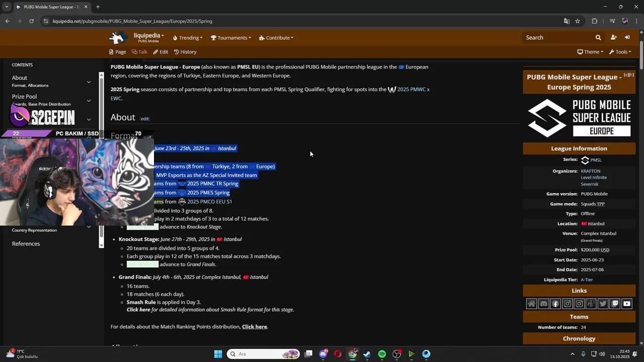Expand Country Representation in contents sidebar
The height and width of the screenshot is (362, 644).
coord(89,227)
